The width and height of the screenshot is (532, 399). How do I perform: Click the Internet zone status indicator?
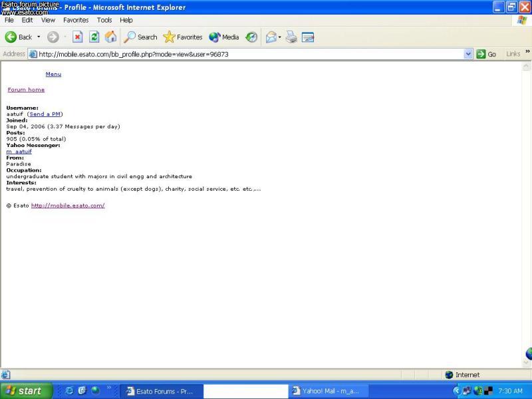[462, 374]
